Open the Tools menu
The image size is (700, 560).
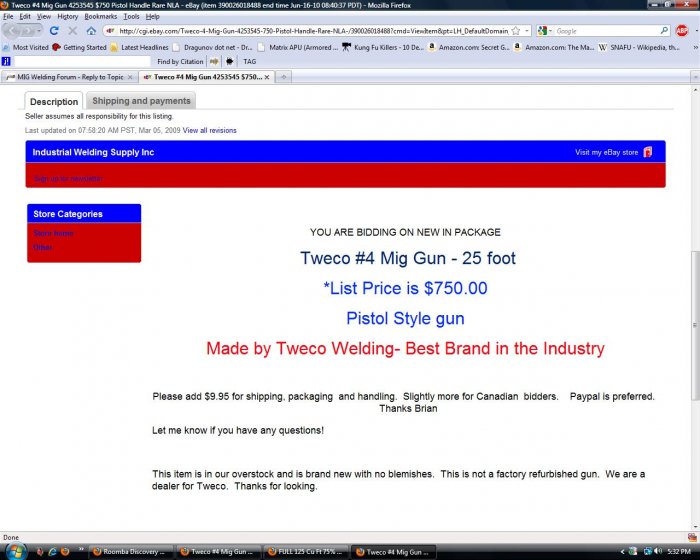(131, 17)
